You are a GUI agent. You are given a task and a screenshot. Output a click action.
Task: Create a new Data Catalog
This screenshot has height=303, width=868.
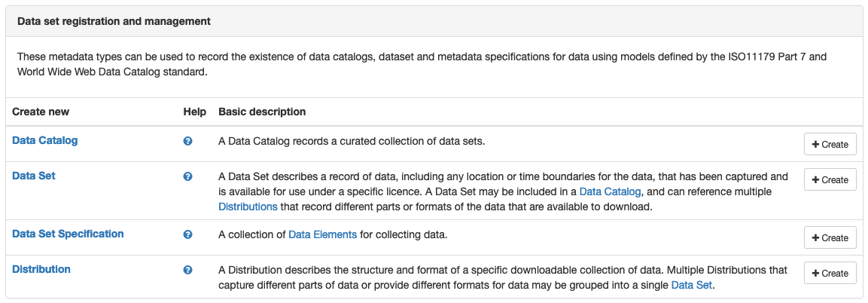click(830, 144)
